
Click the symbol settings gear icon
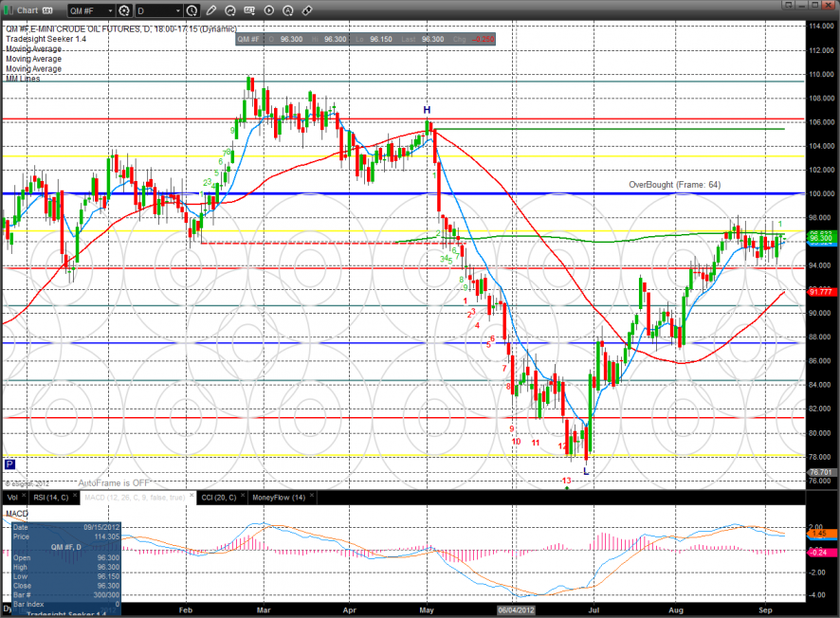click(123, 10)
